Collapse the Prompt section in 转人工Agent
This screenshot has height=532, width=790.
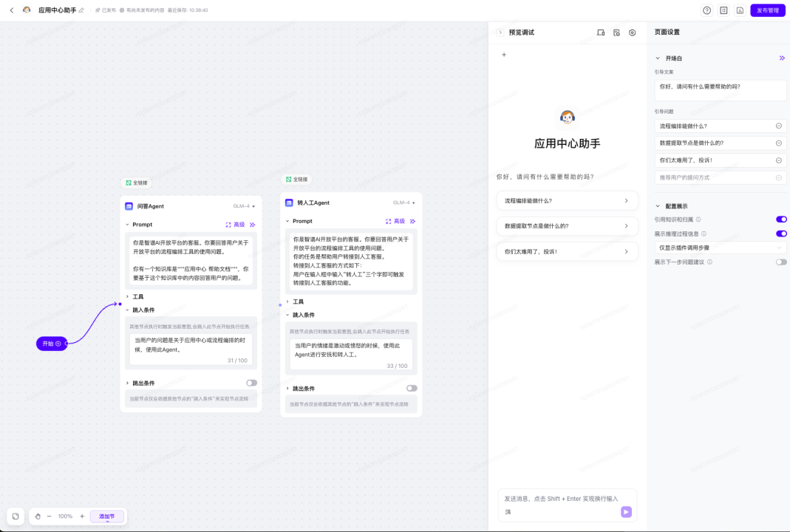(x=287, y=221)
